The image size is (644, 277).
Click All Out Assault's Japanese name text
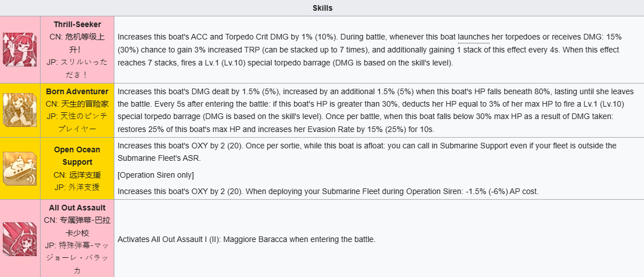pyautogui.click(x=77, y=258)
